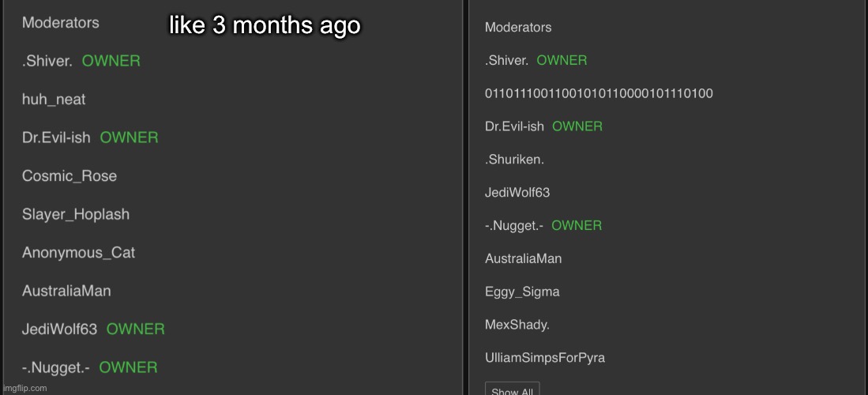Open .Shiver. in the left moderators list
The height and width of the screenshot is (395, 868).
47,61
